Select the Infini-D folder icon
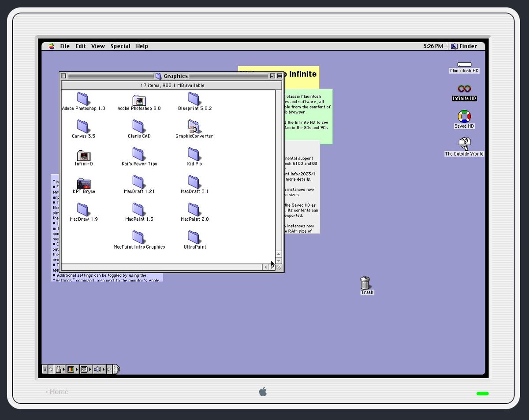 [x=83, y=155]
